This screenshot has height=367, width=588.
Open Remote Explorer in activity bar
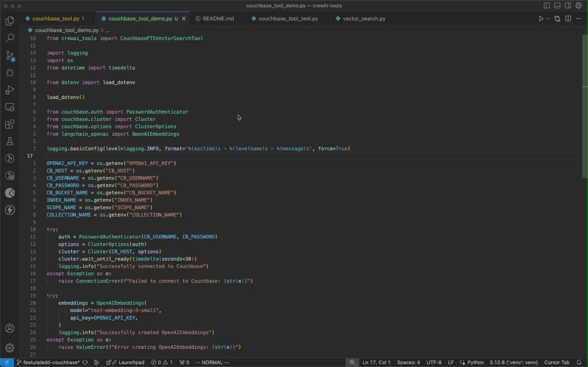9,107
